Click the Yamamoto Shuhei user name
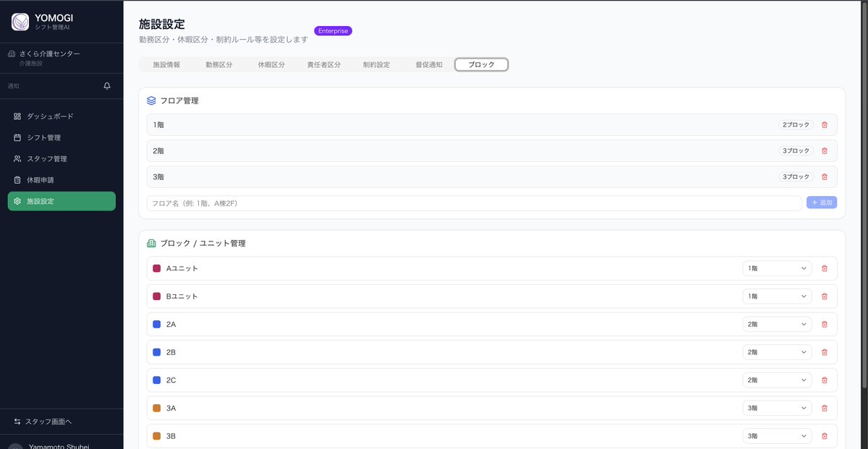The height and width of the screenshot is (449, 868). (x=59, y=445)
